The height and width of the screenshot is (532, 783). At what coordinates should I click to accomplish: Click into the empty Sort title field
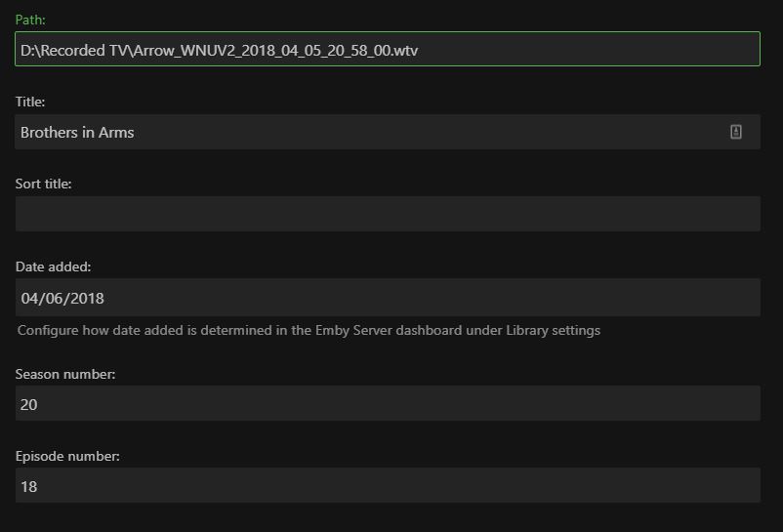[x=388, y=214]
